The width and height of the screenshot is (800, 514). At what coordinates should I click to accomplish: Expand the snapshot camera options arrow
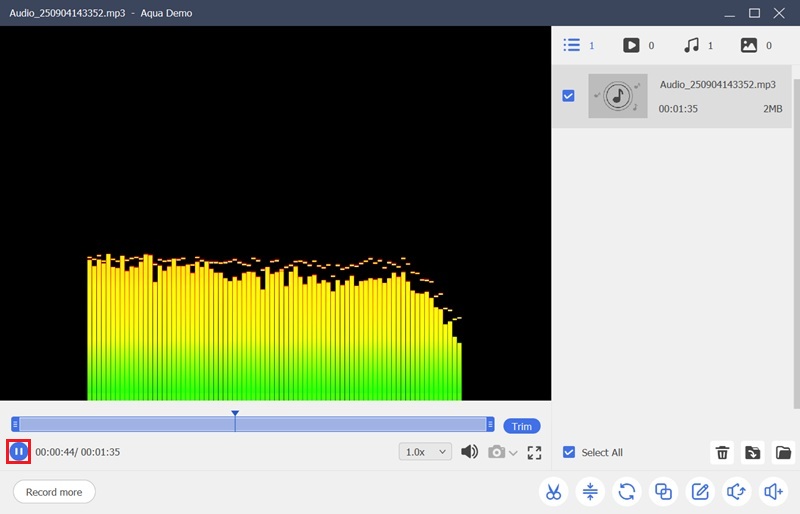pos(513,453)
